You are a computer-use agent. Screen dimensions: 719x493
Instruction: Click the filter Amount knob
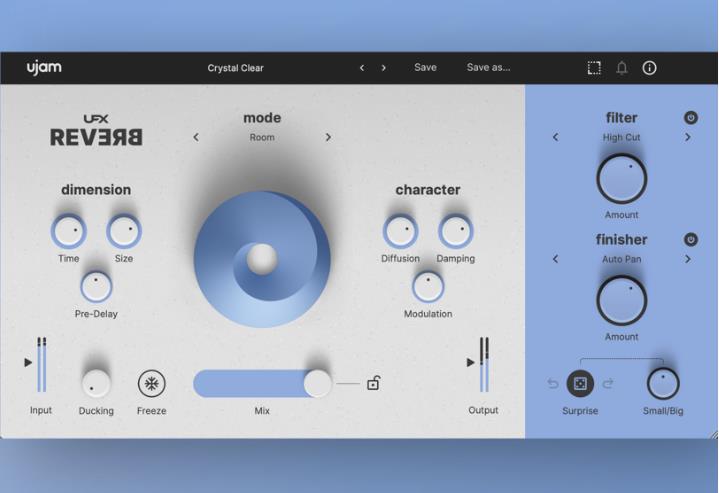(x=622, y=179)
